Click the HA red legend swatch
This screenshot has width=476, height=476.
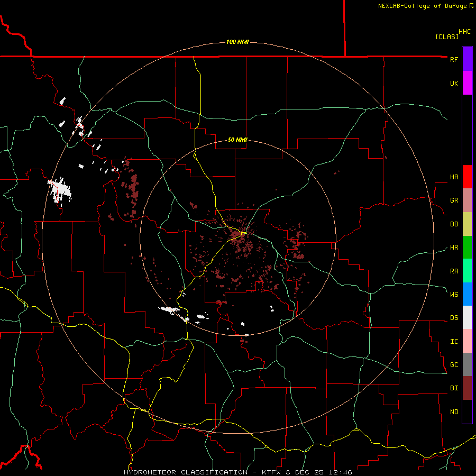coord(467,177)
